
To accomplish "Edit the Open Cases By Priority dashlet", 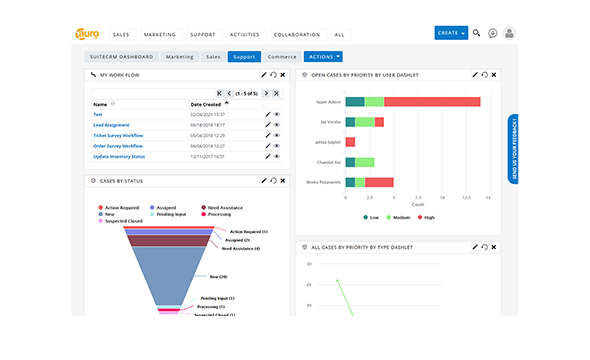I will click(475, 75).
